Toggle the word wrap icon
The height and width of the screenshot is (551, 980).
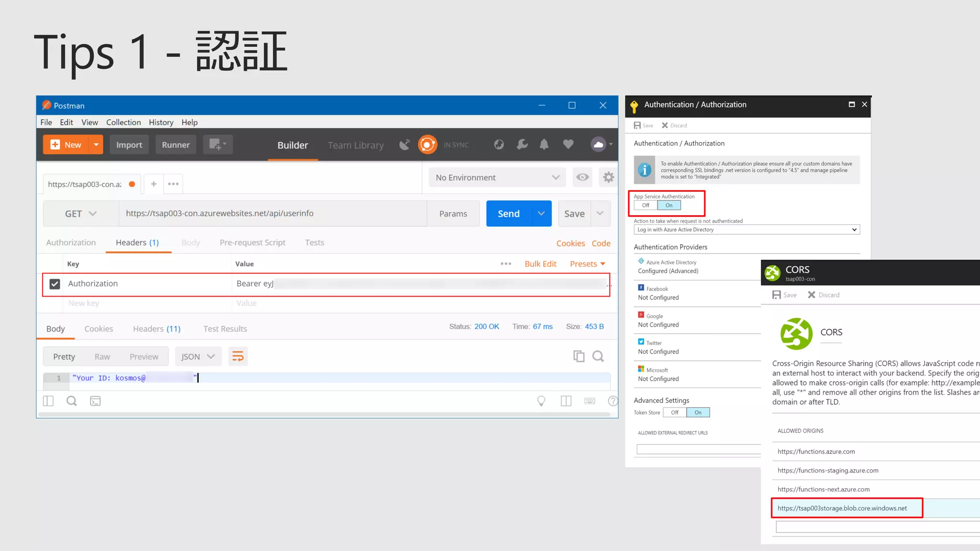[x=238, y=356]
